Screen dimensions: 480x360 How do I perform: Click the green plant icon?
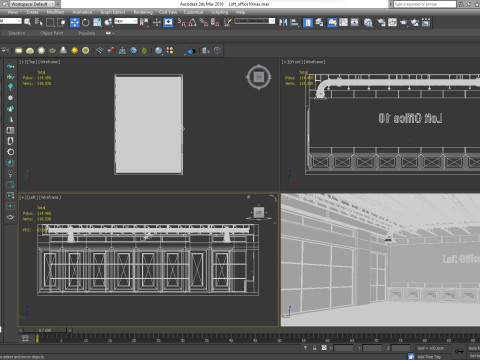tap(144, 50)
